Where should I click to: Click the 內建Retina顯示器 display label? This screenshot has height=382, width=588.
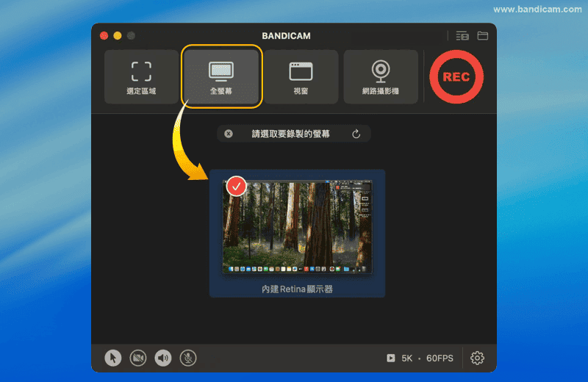297,289
